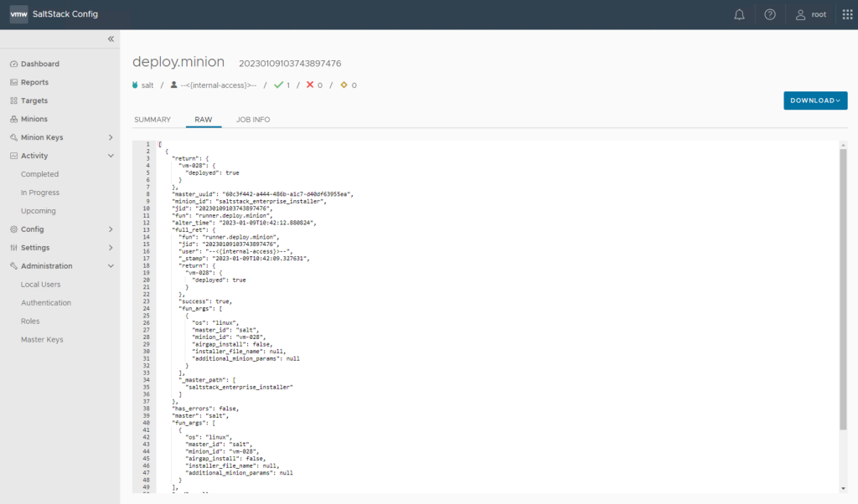Collapse the Administration section chevron
The image size is (858, 504).
pos(111,265)
